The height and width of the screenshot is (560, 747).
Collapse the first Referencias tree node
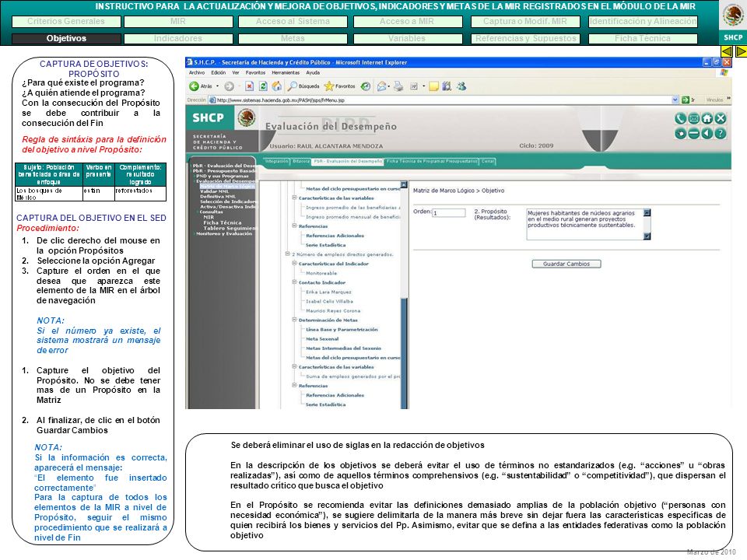294,226
